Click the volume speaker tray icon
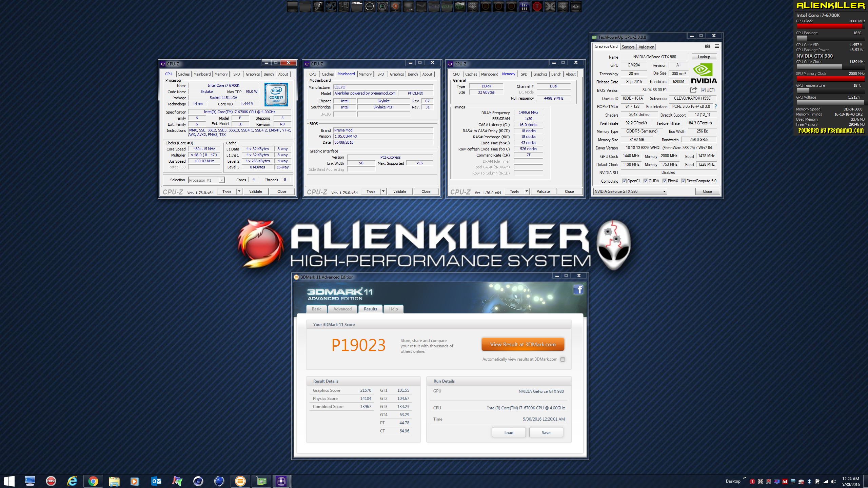Image resolution: width=868 pixels, height=488 pixels. 834,482
